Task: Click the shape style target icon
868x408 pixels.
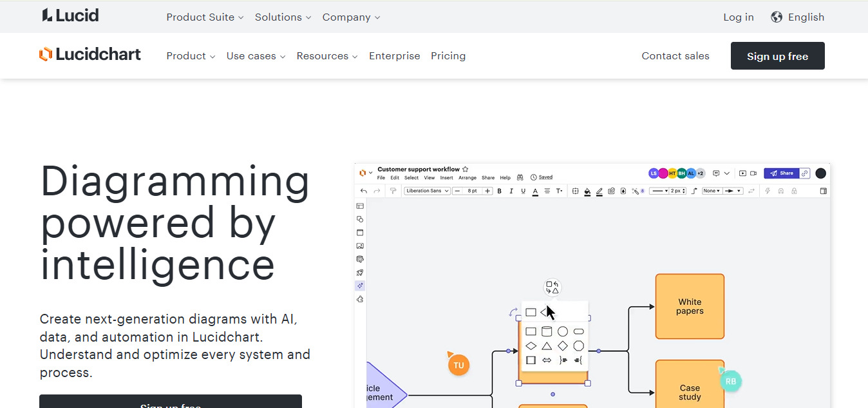Action: 576,191
